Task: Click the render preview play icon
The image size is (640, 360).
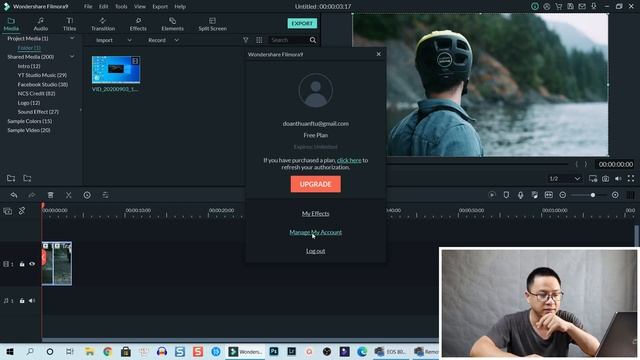Action: (492, 195)
